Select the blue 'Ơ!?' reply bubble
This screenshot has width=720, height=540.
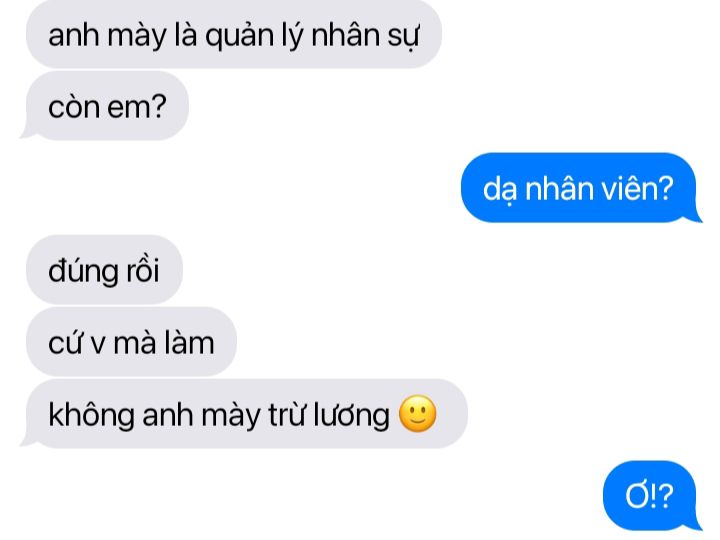pos(649,495)
